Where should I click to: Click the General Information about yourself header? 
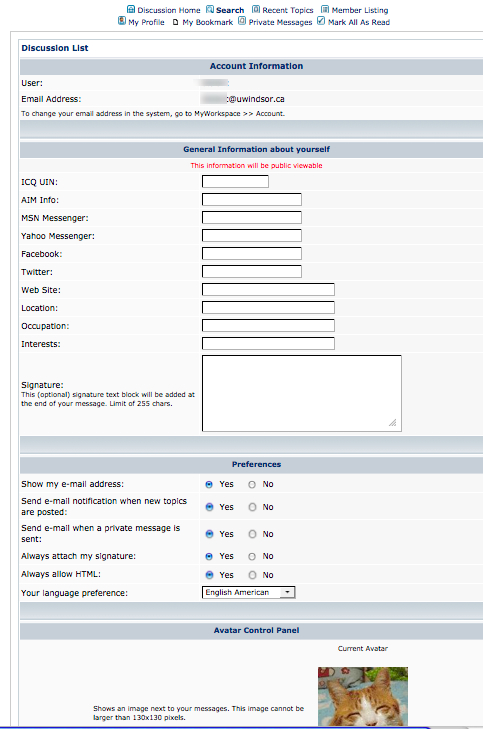256,149
